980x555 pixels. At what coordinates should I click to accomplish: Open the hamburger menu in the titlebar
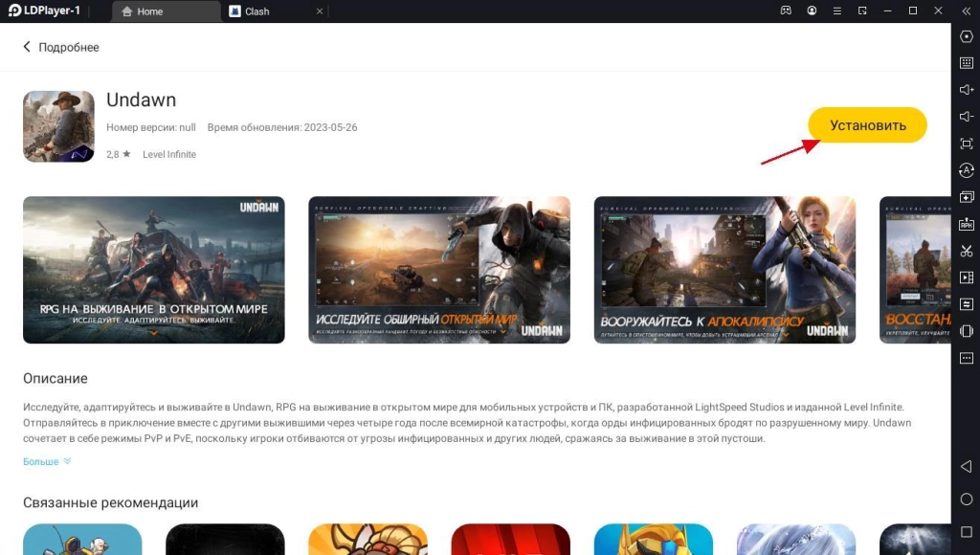point(837,11)
